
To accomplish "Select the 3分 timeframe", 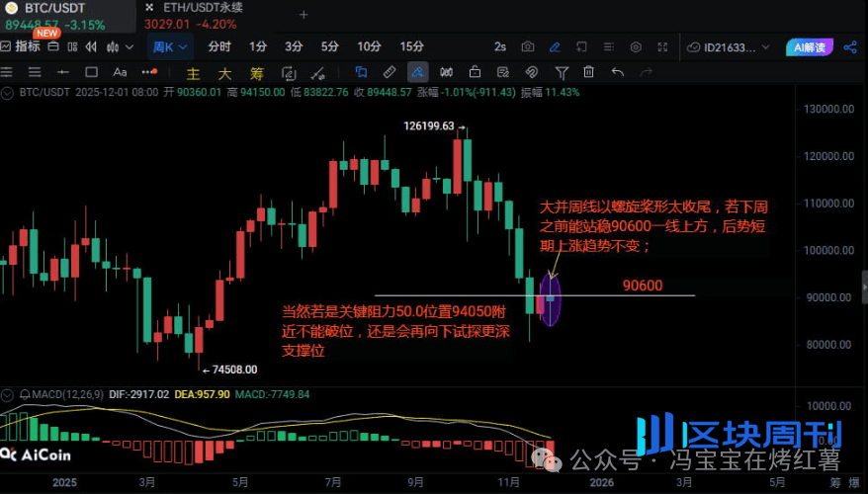I will pyautogui.click(x=294, y=46).
